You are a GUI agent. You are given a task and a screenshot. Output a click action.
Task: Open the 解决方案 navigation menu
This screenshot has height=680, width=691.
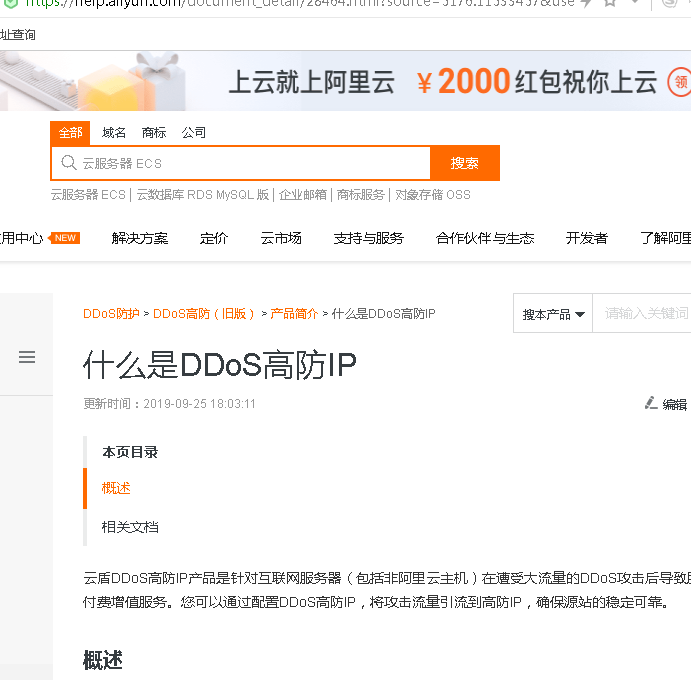[140, 238]
